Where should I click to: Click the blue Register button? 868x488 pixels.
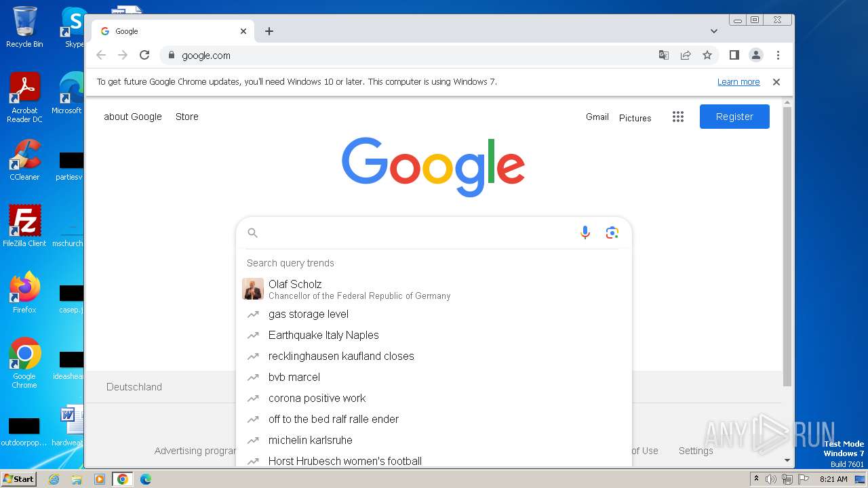pos(734,117)
